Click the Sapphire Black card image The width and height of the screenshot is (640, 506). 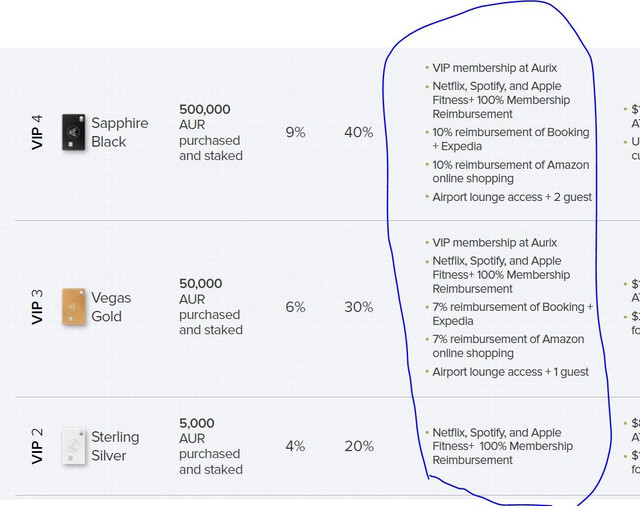(x=73, y=132)
